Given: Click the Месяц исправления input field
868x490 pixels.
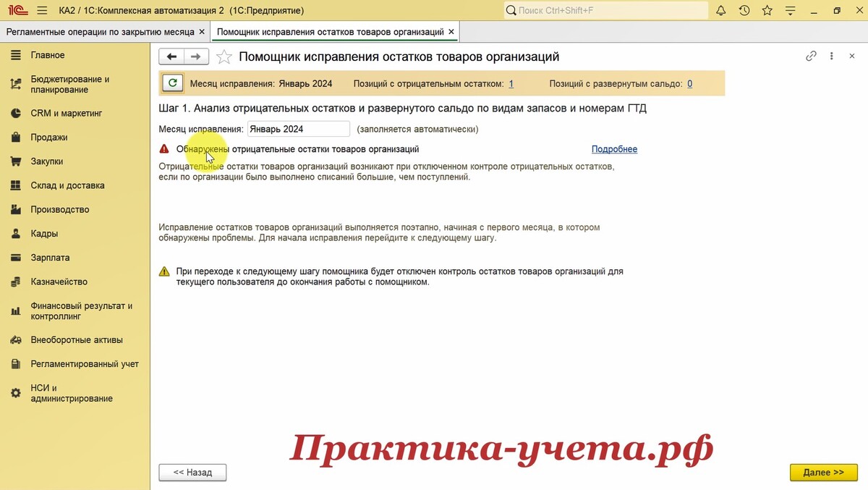Looking at the screenshot, I should pyautogui.click(x=298, y=129).
